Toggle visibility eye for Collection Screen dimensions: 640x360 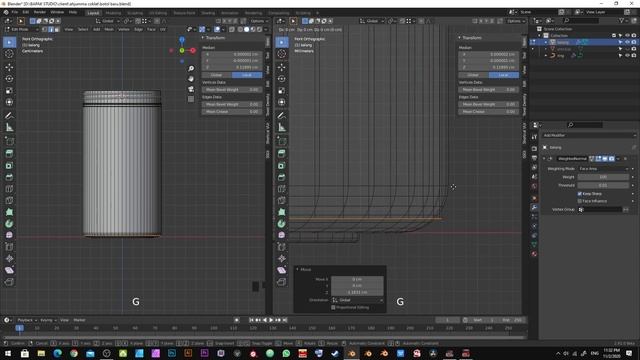click(x=627, y=36)
